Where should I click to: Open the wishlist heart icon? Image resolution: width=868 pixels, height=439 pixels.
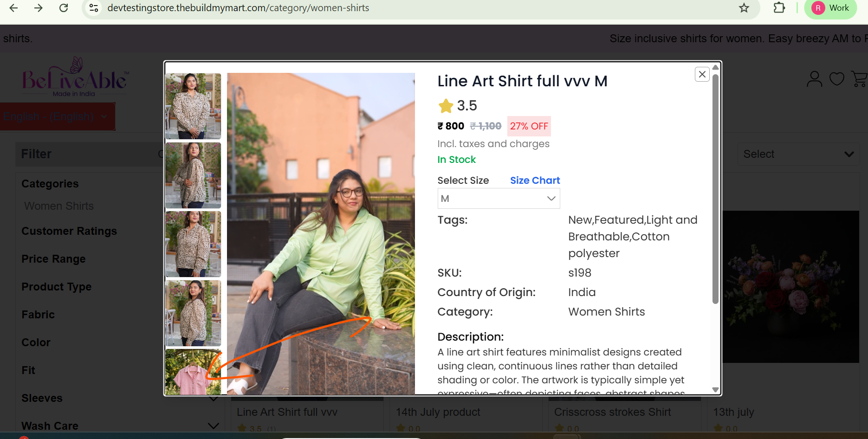(x=837, y=79)
